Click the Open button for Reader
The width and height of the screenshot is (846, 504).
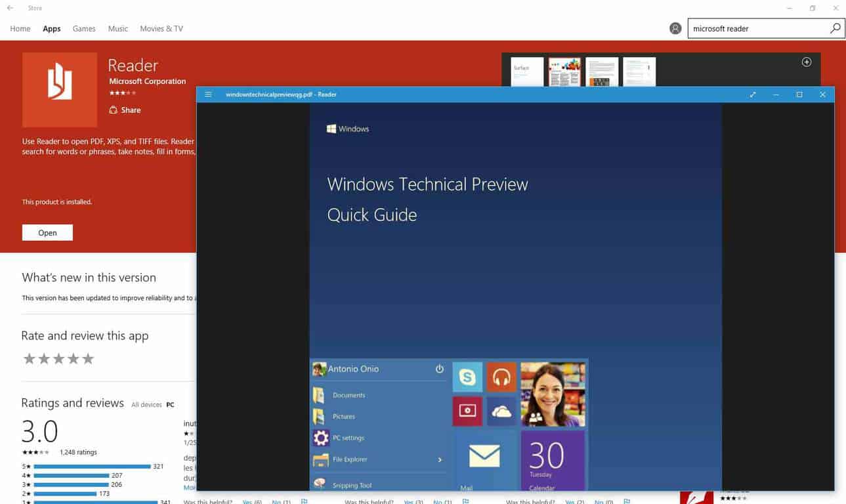47,233
